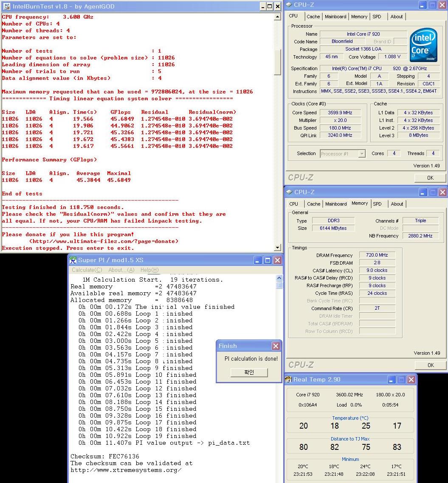448x483 pixels.
Task: Close the lower CPU-Z Memory window
Action: 442,192
